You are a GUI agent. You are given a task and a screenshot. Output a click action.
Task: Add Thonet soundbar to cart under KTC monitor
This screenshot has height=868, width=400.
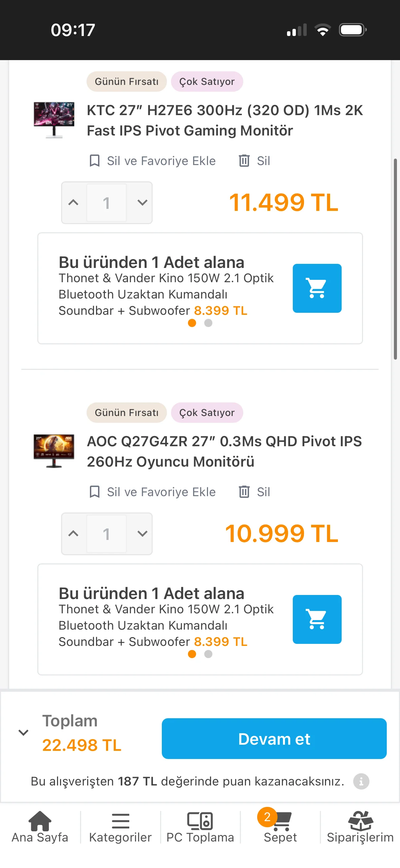pos(317,288)
